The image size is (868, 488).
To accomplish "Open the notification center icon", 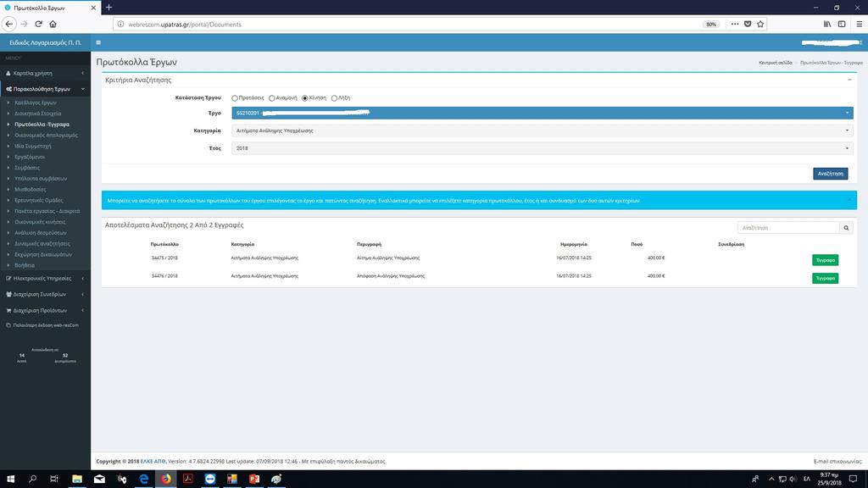I will coord(853,479).
